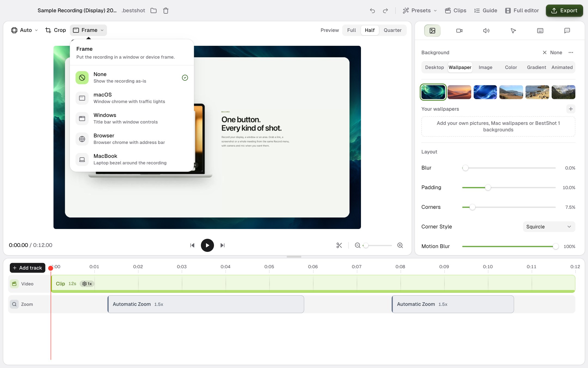Select the Half preview quality option
The height and width of the screenshot is (368, 588).
(x=370, y=30)
